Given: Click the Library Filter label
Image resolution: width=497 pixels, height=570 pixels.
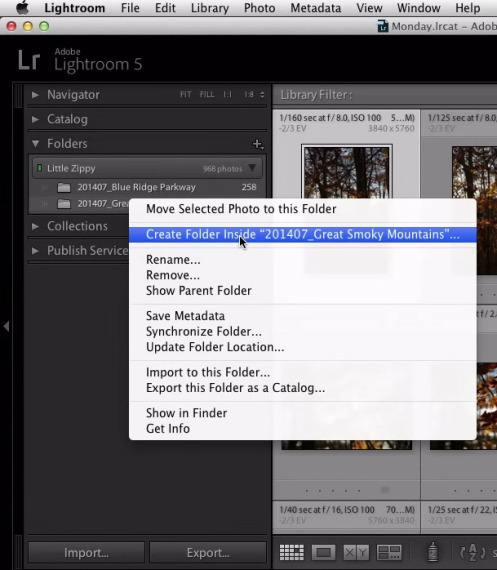Looking at the screenshot, I should pyautogui.click(x=316, y=95).
